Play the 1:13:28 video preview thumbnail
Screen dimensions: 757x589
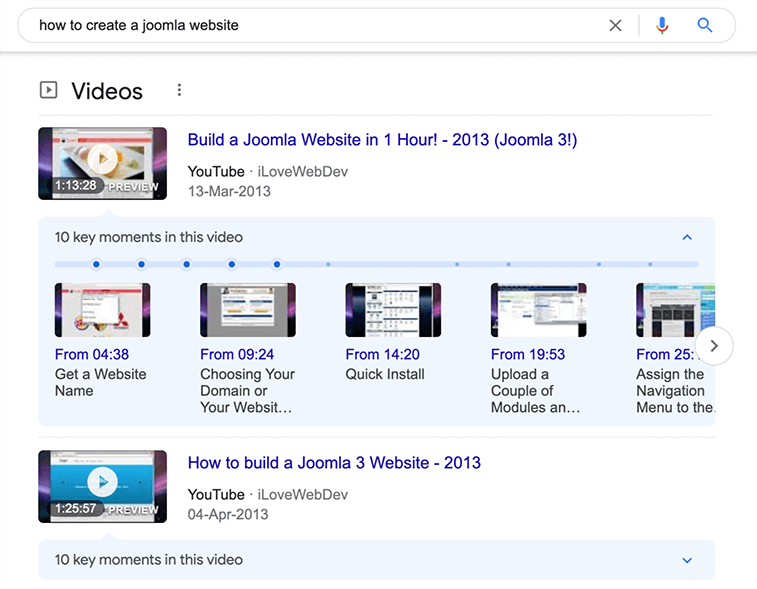(102, 163)
